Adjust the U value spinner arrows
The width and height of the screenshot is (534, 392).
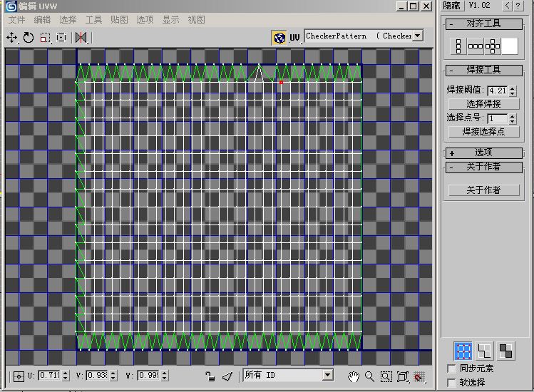click(66, 376)
